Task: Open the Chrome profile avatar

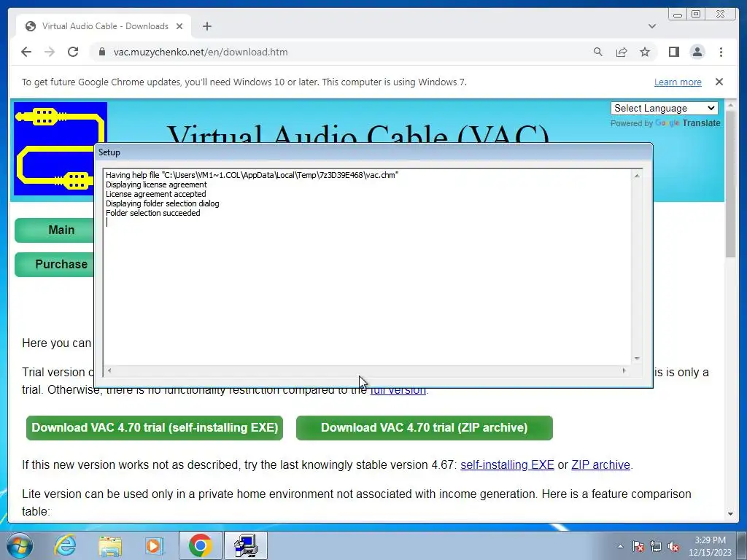Action: pyautogui.click(x=697, y=52)
